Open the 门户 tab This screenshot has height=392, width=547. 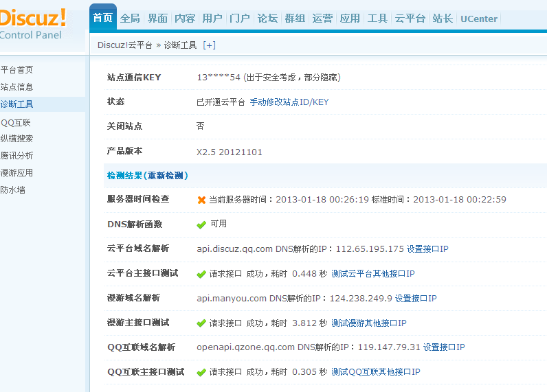[x=240, y=19]
